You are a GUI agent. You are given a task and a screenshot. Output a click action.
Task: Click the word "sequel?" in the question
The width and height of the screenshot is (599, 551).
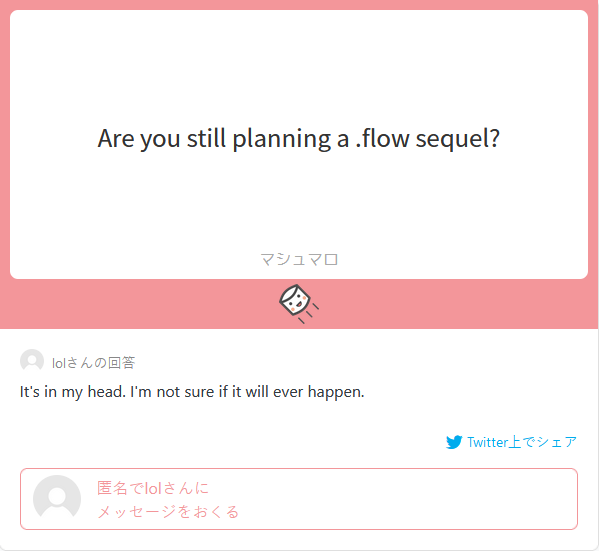click(x=458, y=139)
